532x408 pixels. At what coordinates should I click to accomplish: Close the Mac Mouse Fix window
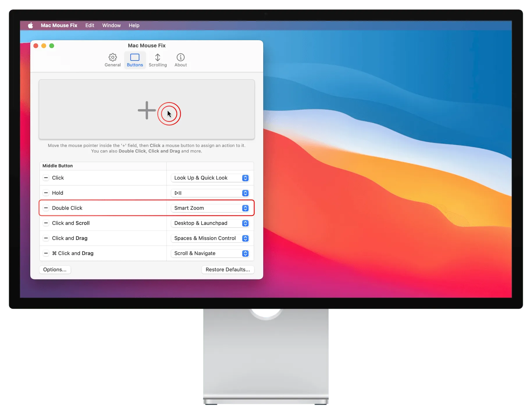[36, 46]
